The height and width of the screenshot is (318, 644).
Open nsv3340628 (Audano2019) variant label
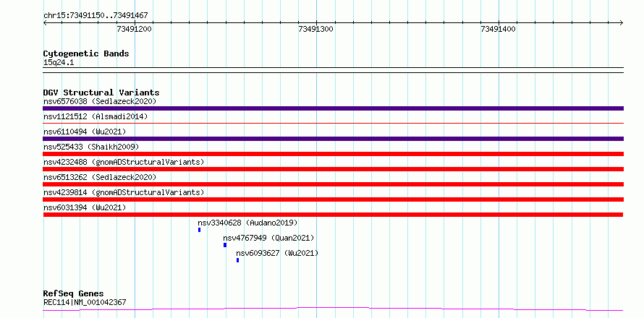pyautogui.click(x=247, y=223)
